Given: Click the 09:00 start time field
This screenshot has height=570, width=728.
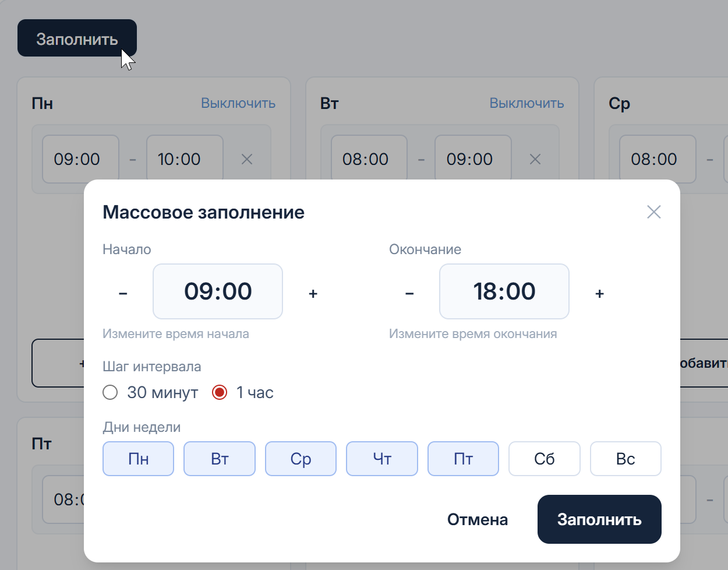Looking at the screenshot, I should 218,291.
